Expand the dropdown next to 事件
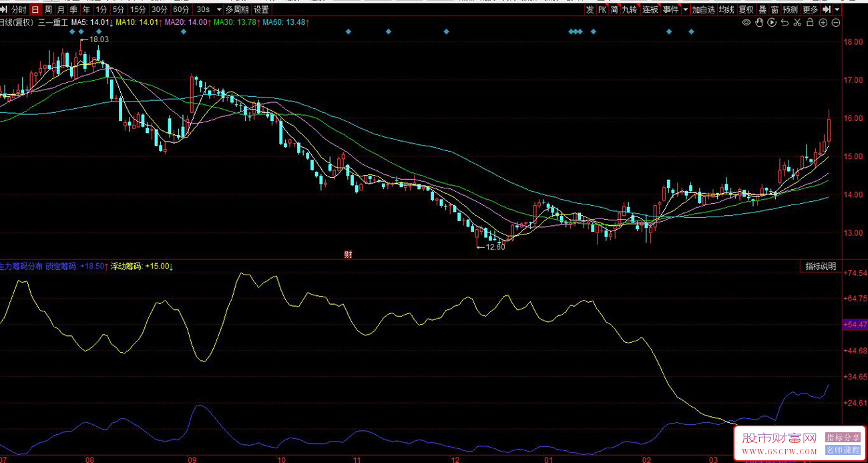 pyautogui.click(x=685, y=10)
